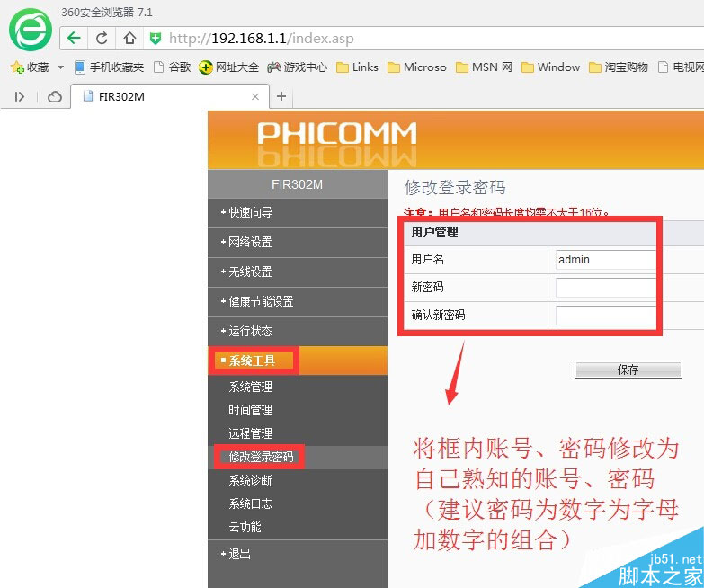This screenshot has height=588, width=704.
Task: Click the PHICOMM logo
Action: tap(337, 134)
